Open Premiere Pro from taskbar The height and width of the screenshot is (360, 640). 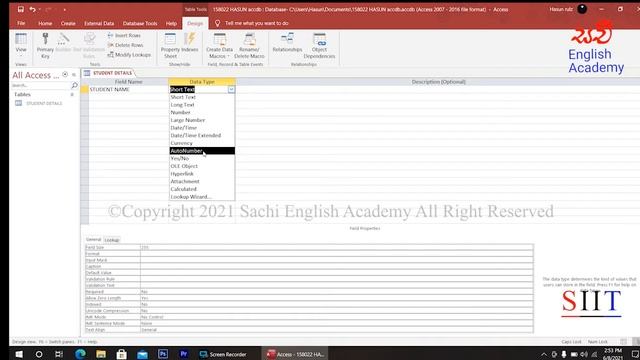184,354
